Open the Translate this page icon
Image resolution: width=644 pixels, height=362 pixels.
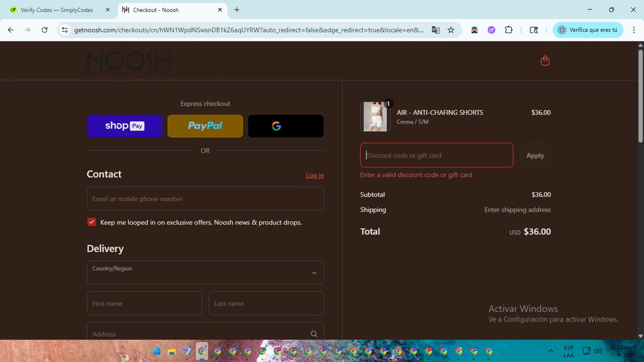point(436,30)
